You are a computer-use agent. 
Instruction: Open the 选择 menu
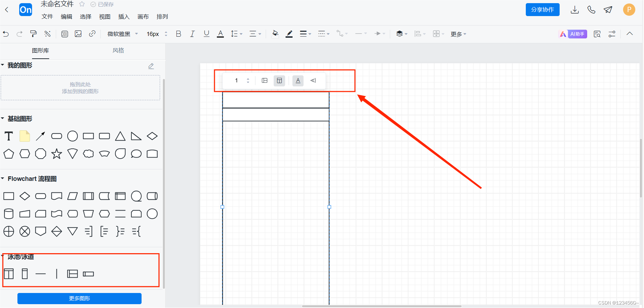point(85,17)
